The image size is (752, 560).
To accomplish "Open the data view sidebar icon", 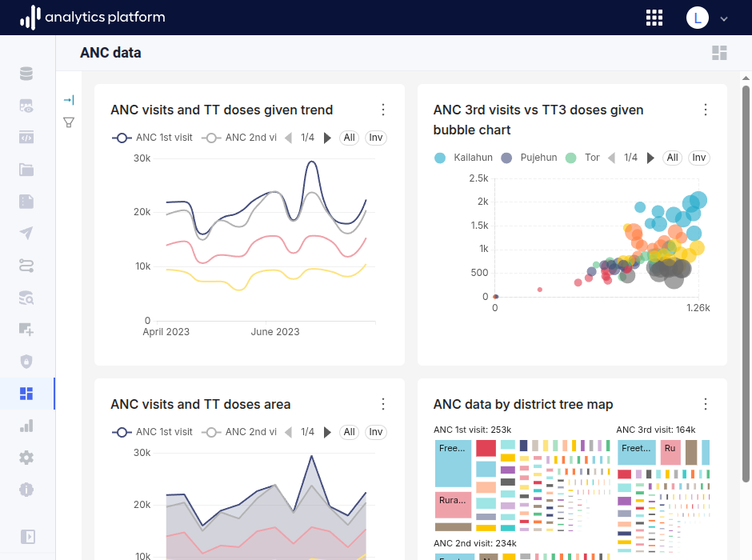I will (26, 106).
